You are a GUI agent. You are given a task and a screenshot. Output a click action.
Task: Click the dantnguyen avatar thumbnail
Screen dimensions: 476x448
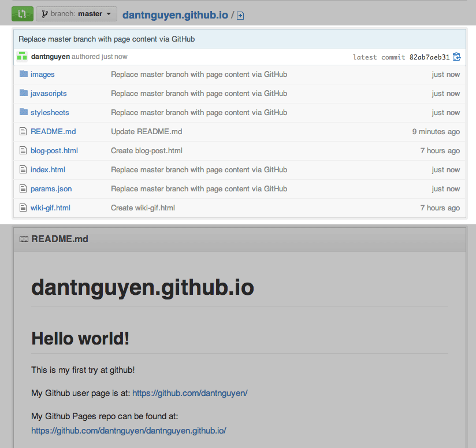coord(21,56)
